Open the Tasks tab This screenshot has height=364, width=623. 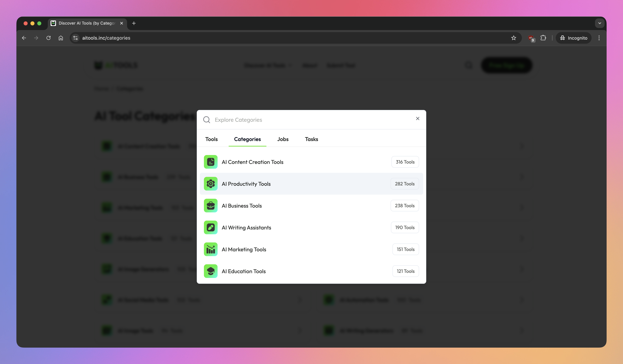(x=311, y=139)
